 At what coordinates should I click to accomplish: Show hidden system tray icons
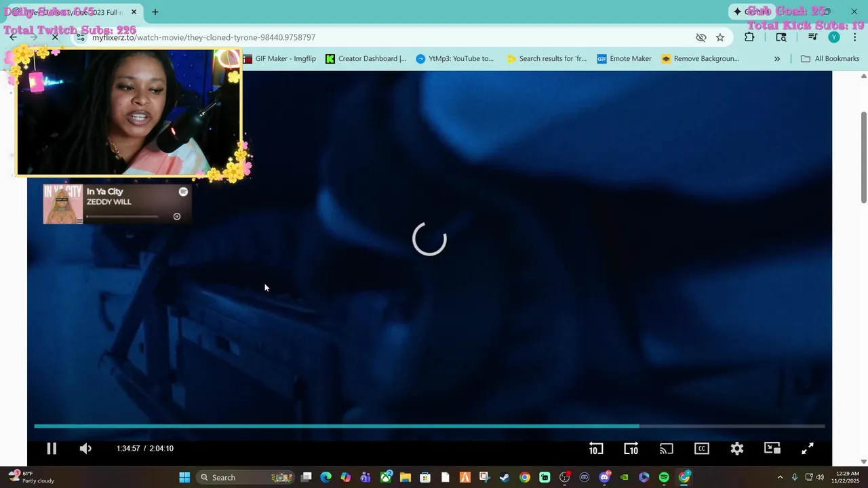[x=780, y=477]
